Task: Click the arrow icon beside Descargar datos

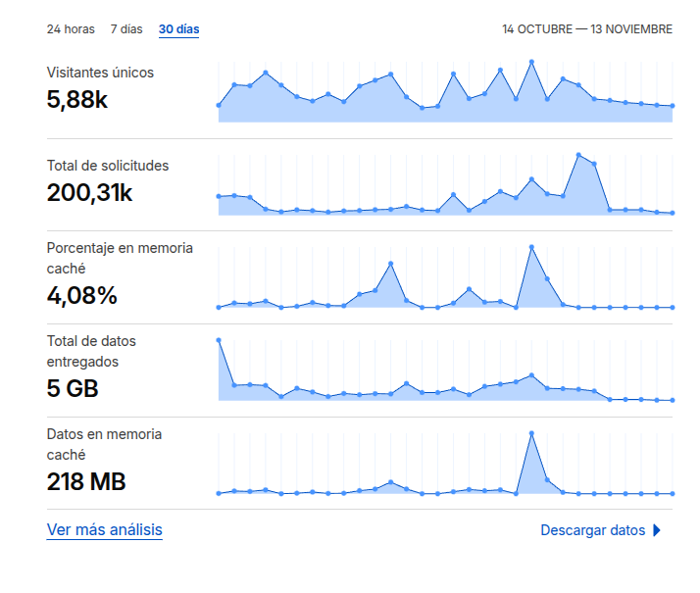Action: pyautogui.click(x=657, y=530)
